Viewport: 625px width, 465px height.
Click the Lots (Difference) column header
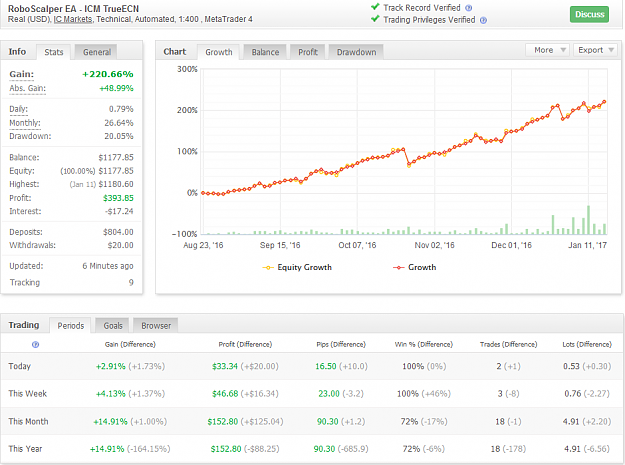pos(587,344)
